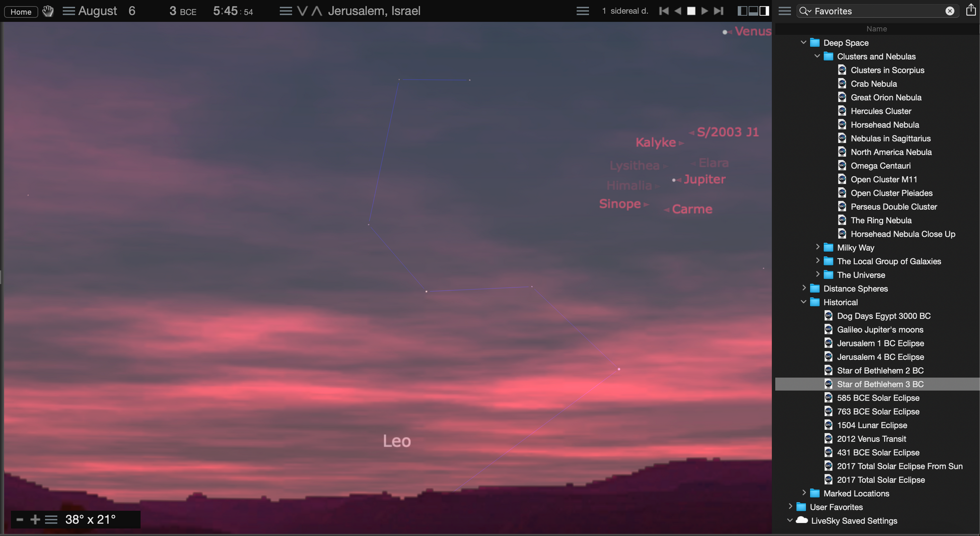Step time backward one interval
This screenshot has width=980, height=536.
678,11
